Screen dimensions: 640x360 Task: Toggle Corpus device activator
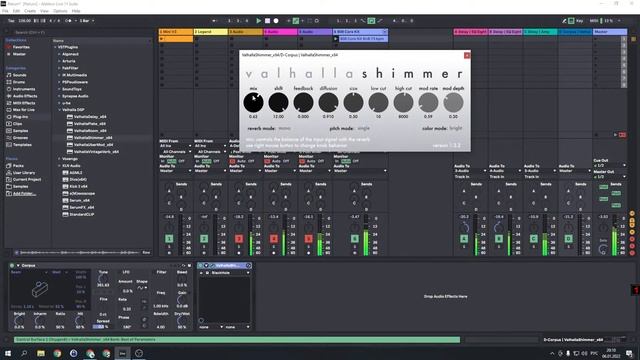pos(12,265)
